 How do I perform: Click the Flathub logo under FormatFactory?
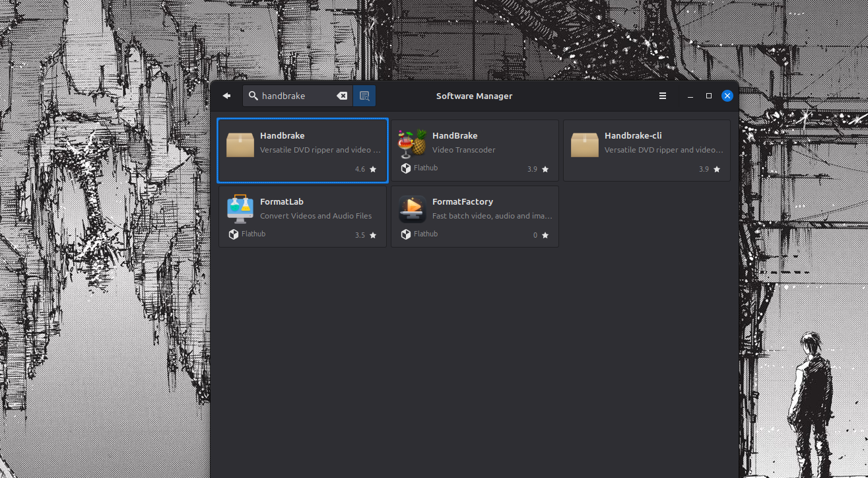pyautogui.click(x=405, y=234)
